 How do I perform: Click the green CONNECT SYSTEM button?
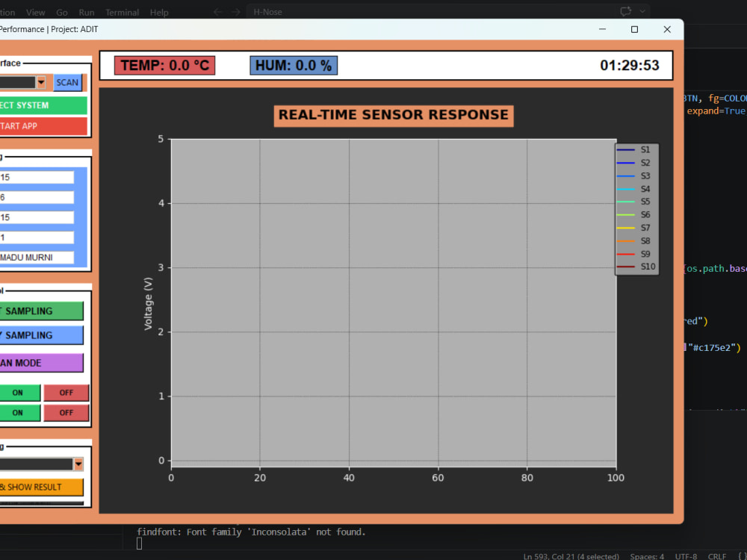point(43,105)
